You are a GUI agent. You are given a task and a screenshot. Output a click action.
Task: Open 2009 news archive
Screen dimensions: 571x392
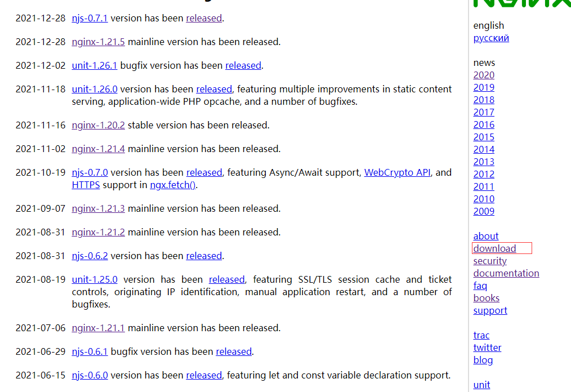(x=484, y=212)
